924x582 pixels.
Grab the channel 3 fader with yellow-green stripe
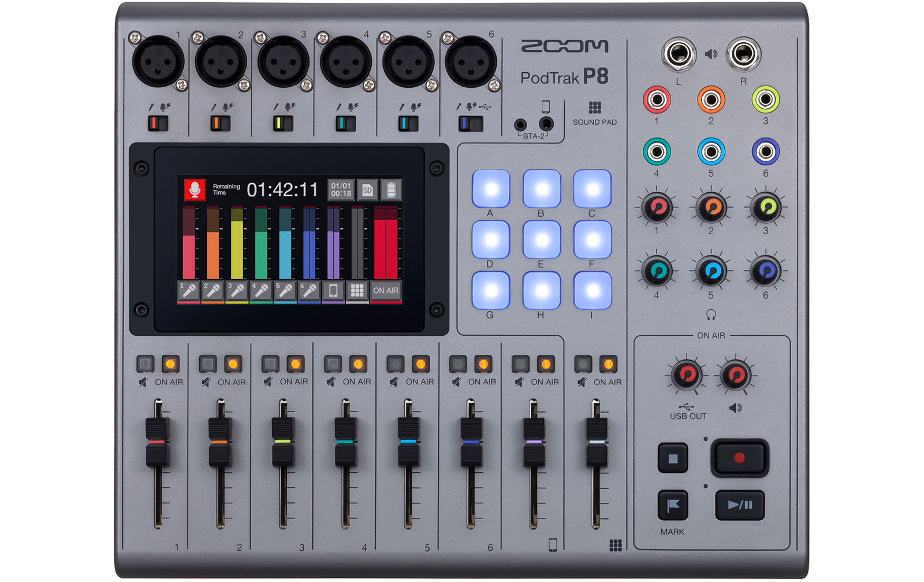pyautogui.click(x=282, y=442)
